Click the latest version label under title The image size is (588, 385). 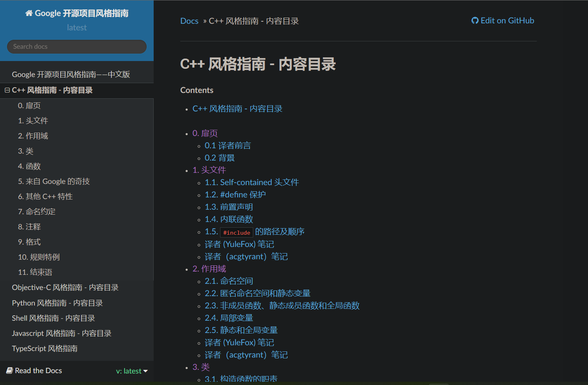coord(77,27)
